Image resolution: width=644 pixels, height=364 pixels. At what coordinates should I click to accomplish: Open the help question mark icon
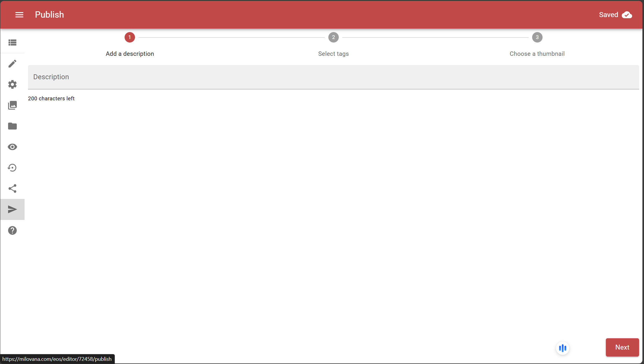[x=12, y=230]
